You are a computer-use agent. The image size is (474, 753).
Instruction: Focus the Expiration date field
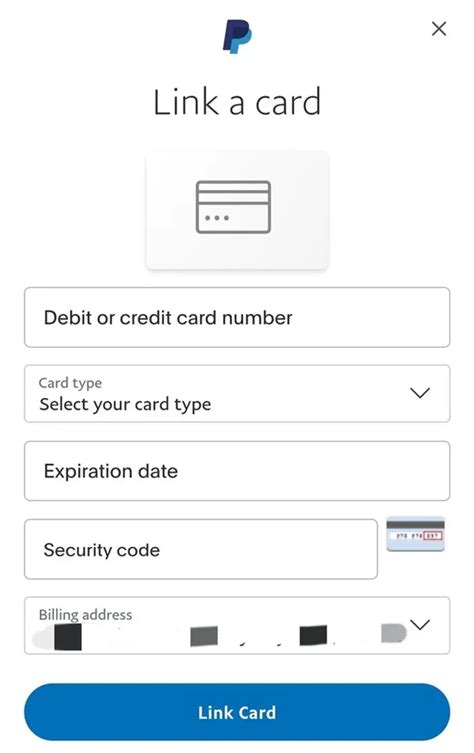pos(237,471)
